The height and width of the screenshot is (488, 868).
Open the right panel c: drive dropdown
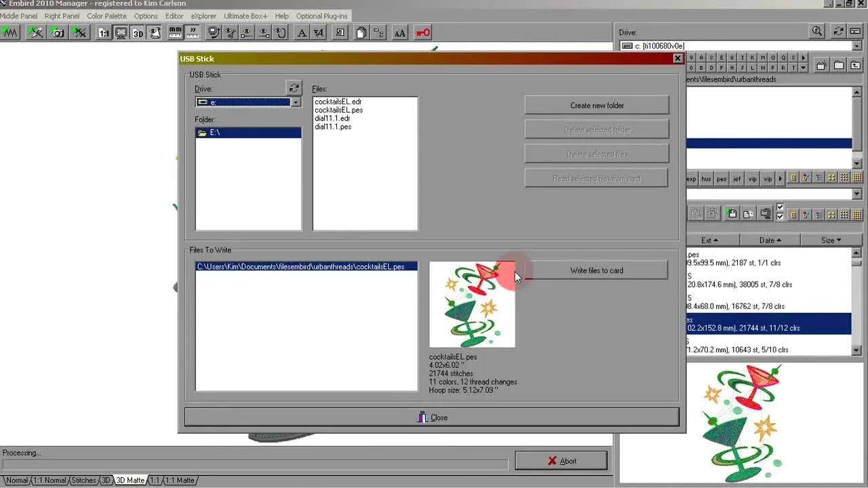point(857,46)
